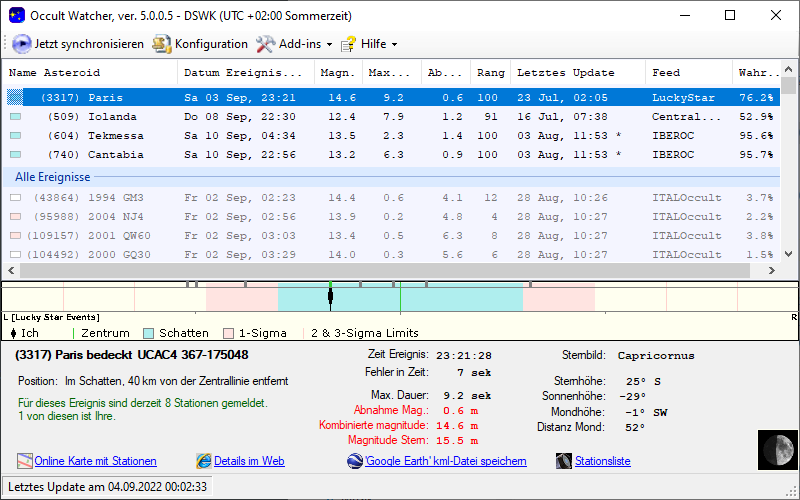The height and width of the screenshot is (500, 800).
Task: Open 'Online Karte mit Stationen' link
Action: 95,461
